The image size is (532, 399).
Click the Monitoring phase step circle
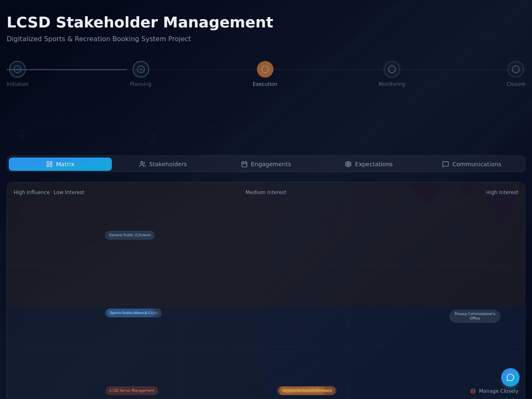click(x=392, y=69)
